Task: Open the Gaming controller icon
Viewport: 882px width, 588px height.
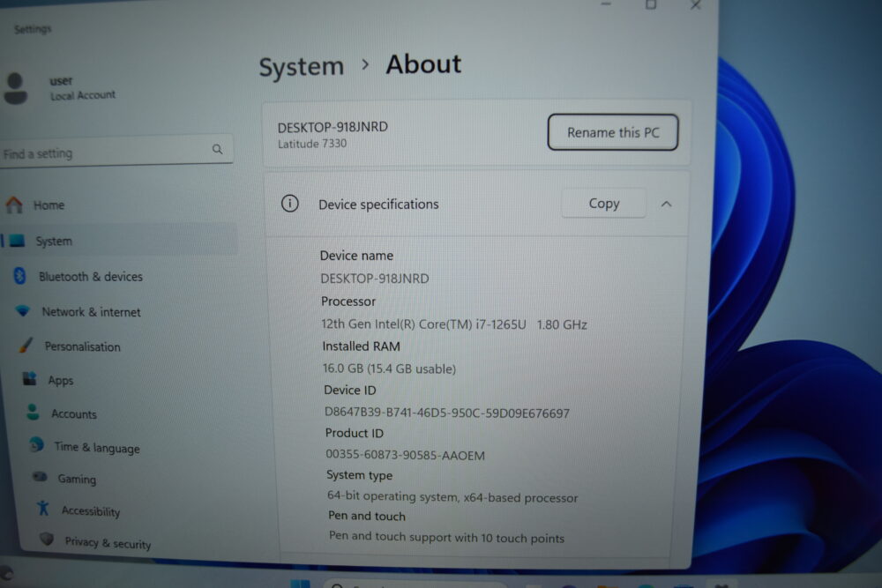Action: coord(40,477)
